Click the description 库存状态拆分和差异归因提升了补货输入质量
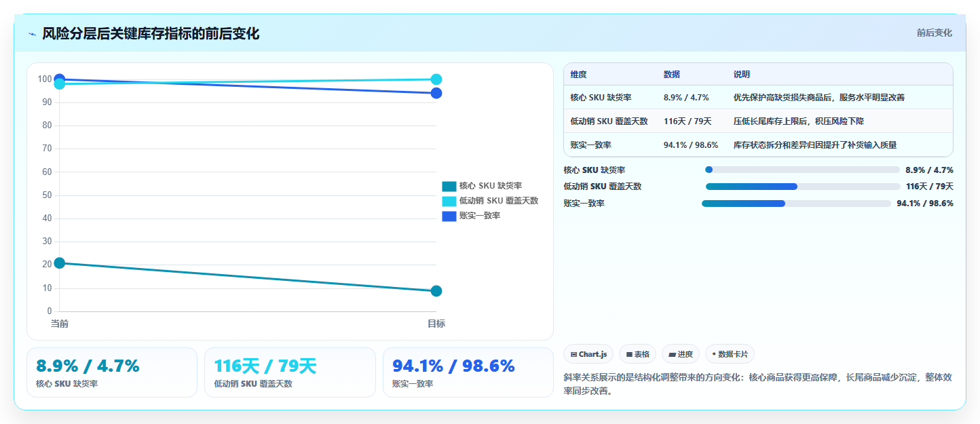This screenshot has width=980, height=424. coord(814,145)
